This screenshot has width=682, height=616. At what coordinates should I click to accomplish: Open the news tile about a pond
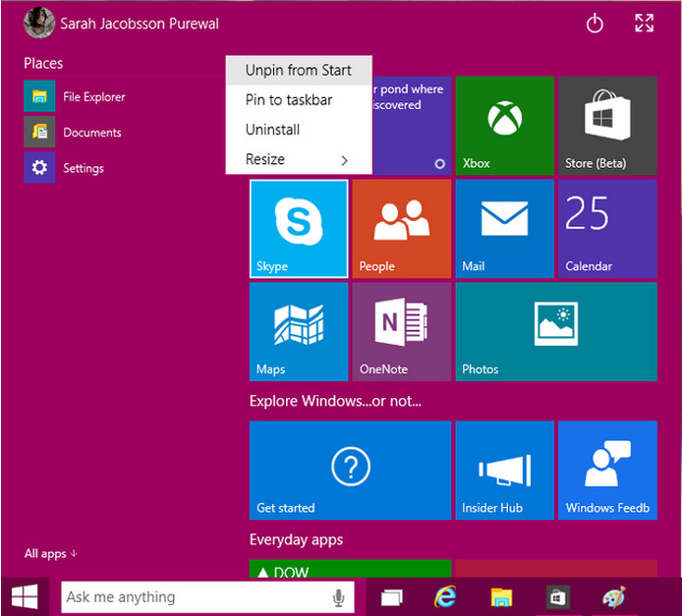tap(412, 126)
